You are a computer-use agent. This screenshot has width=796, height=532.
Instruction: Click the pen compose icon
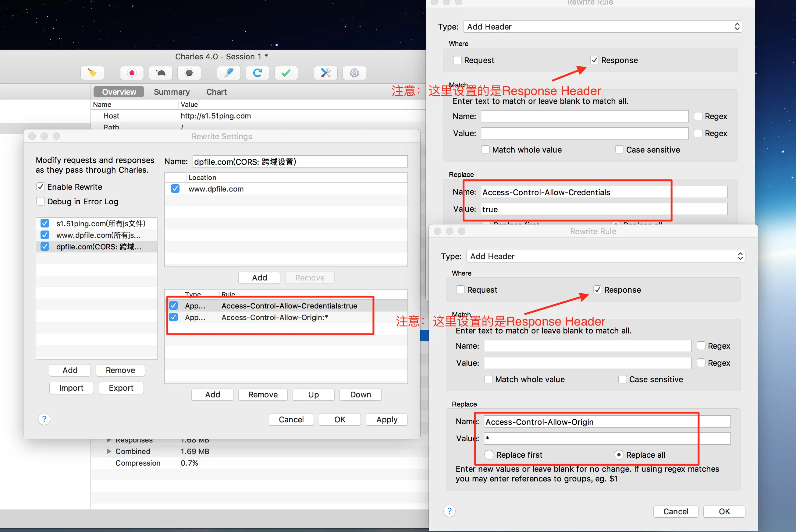tap(229, 72)
